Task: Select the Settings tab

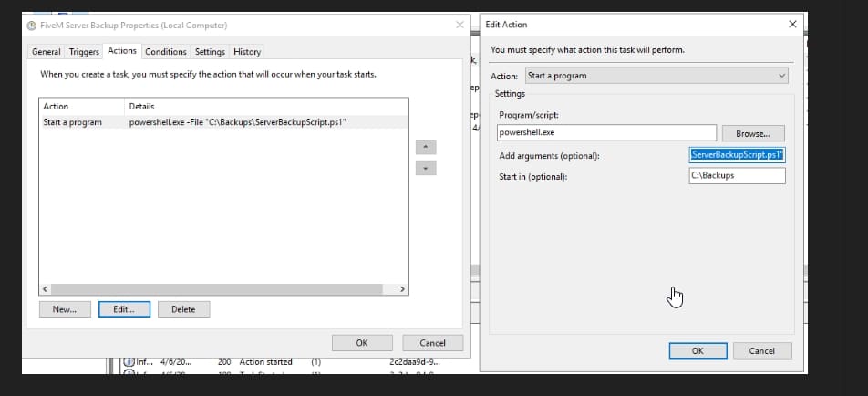Action: tap(210, 52)
